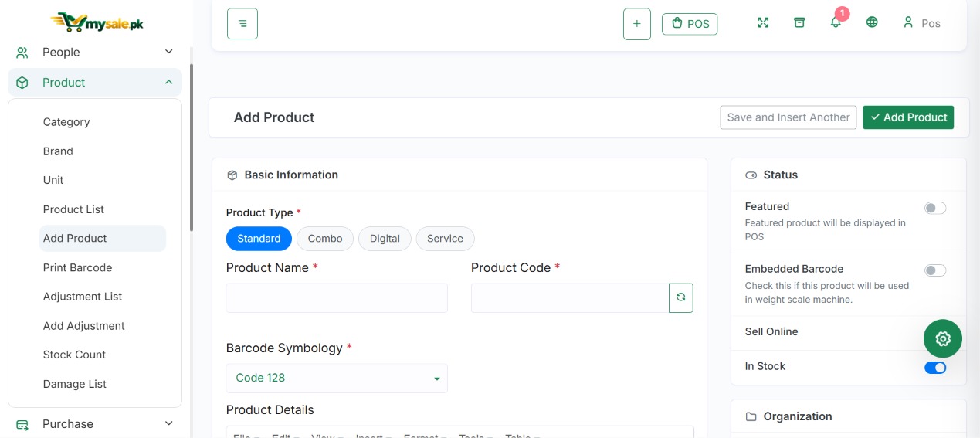This screenshot has height=438, width=980.
Task: Open the green settings gear floating button
Action: (943, 338)
